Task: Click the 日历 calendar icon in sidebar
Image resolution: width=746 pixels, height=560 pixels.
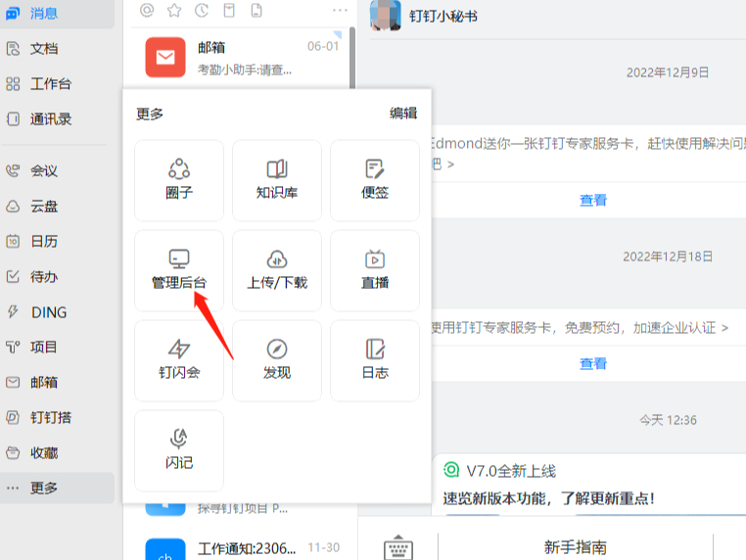Action: [x=13, y=242]
